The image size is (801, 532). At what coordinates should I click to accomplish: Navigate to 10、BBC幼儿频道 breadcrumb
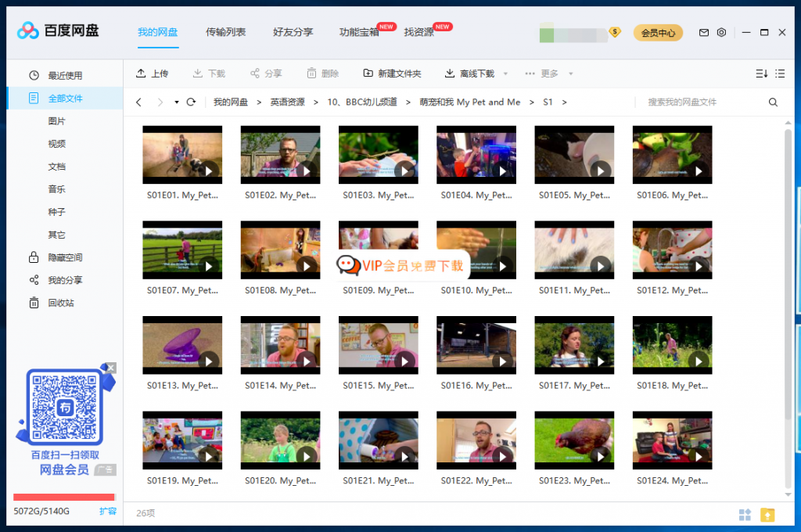pos(362,102)
